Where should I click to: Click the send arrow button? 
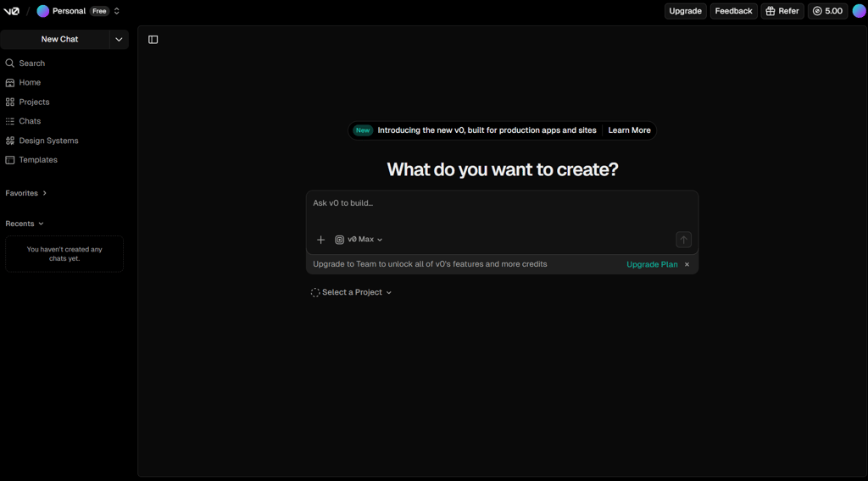click(x=684, y=240)
